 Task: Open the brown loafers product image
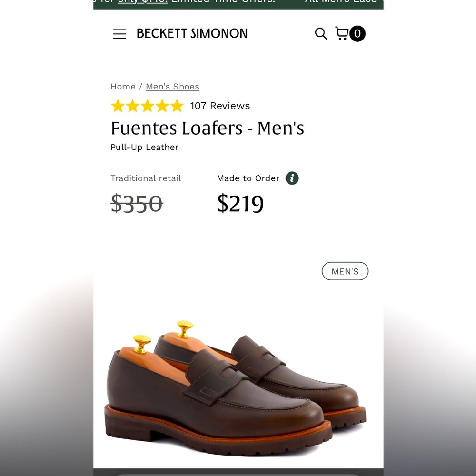coord(236,386)
